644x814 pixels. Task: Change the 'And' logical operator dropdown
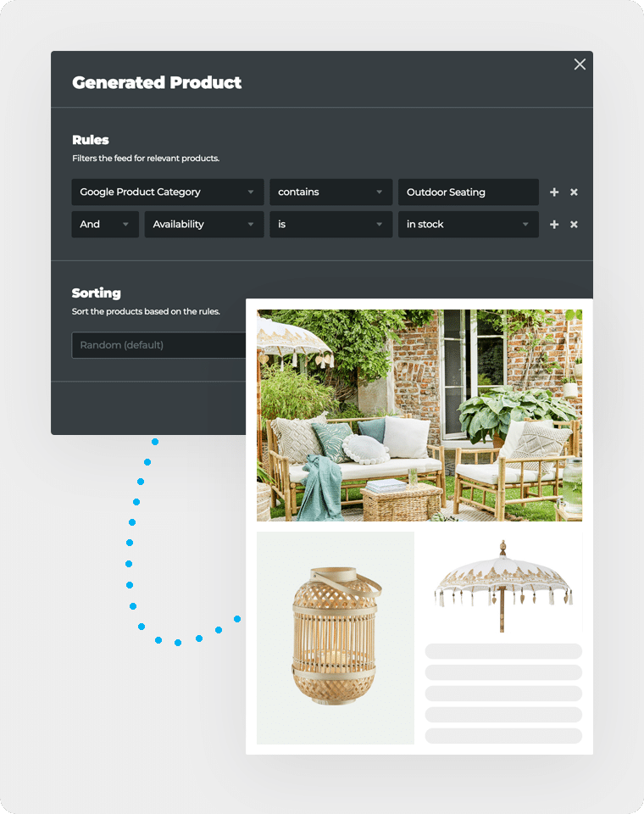(105, 225)
